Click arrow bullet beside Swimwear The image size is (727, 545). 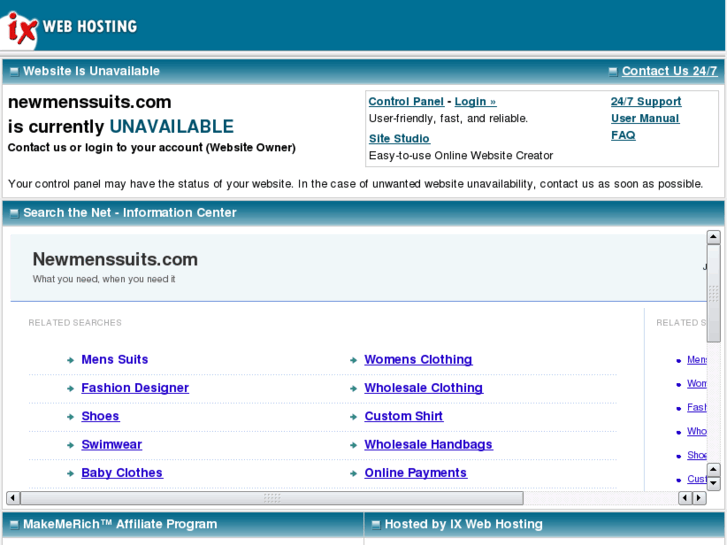70,445
